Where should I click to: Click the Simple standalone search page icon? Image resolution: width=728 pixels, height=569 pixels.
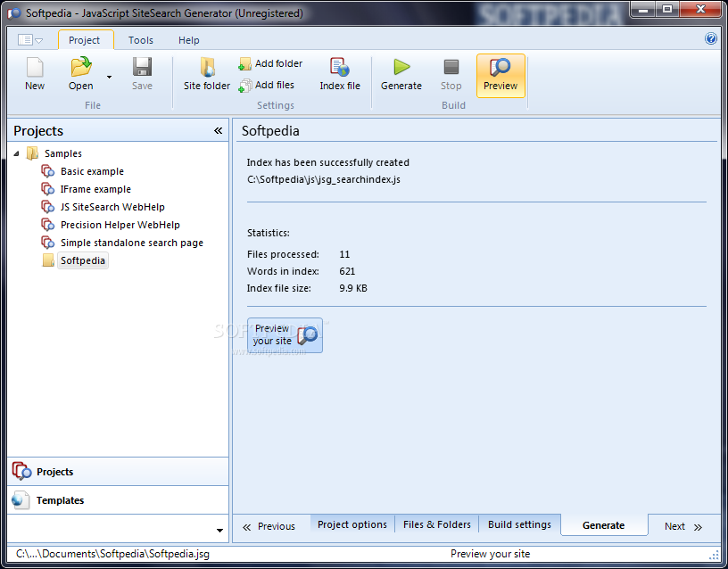48,243
